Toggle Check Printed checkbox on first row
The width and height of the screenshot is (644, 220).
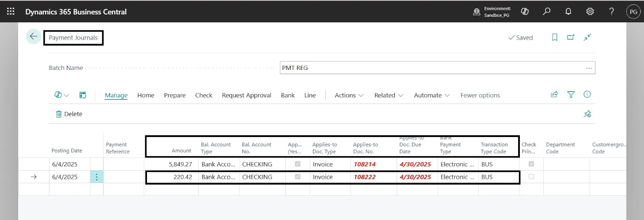(x=531, y=164)
